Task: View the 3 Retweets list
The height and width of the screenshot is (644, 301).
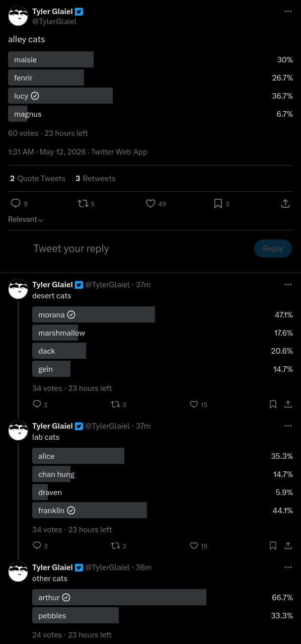Action: pyautogui.click(x=96, y=178)
